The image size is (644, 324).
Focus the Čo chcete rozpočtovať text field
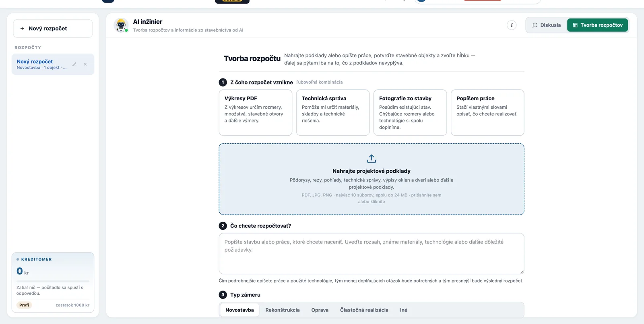point(372,254)
